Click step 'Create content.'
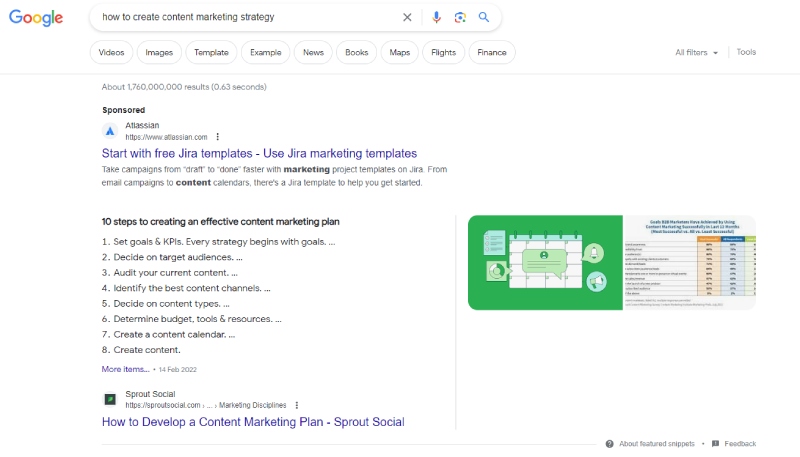Viewport: 800px width, 457px height. tap(147, 350)
